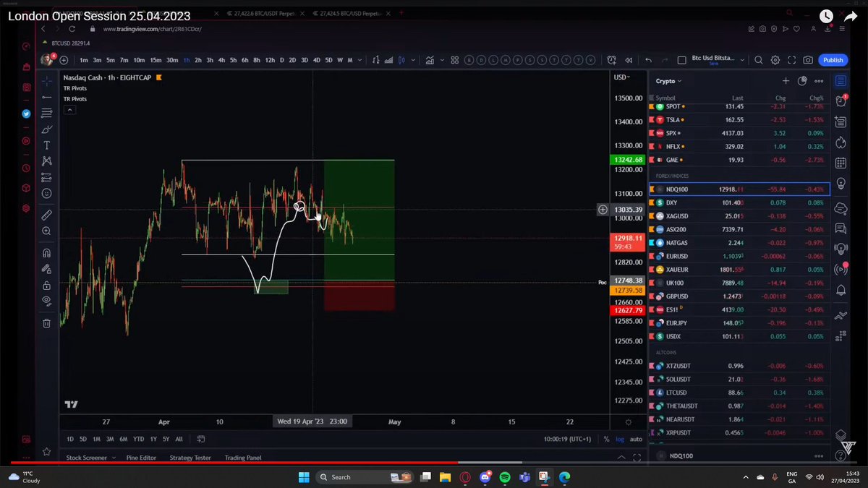Select the zoom in tool
868x488 pixels.
click(46, 231)
